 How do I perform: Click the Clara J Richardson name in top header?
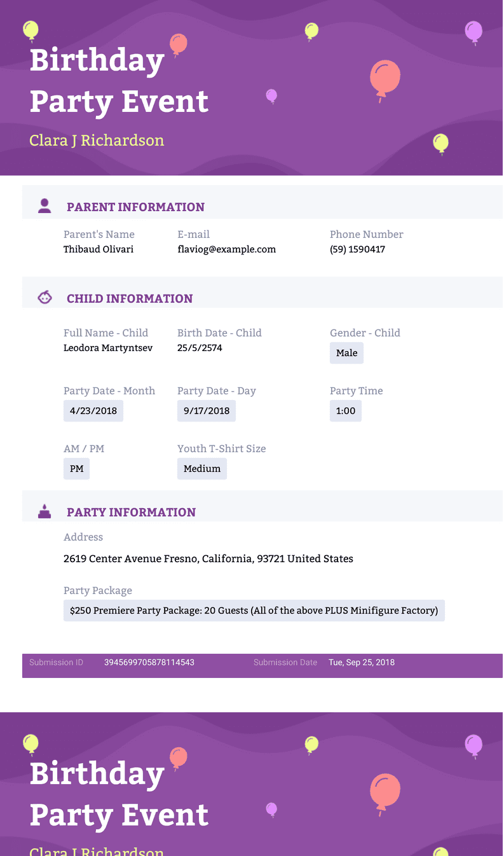97,141
